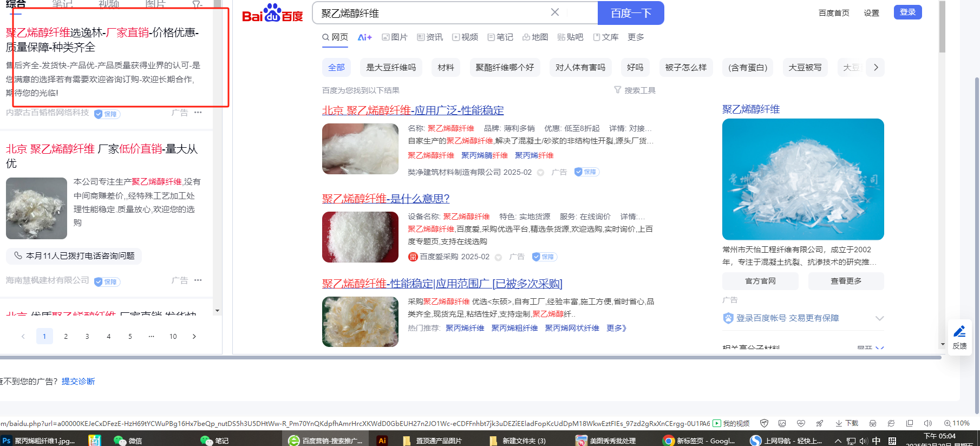Click the left panel scrollbar down arrow

(218, 311)
